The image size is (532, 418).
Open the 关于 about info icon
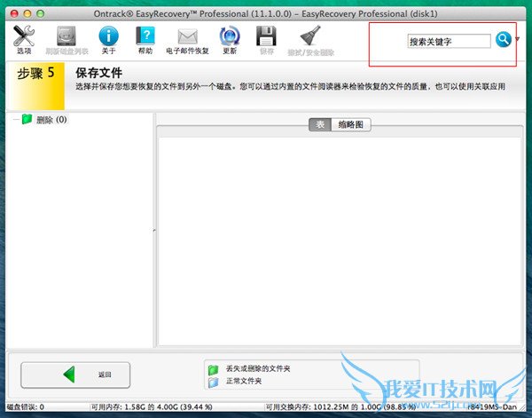coord(108,36)
